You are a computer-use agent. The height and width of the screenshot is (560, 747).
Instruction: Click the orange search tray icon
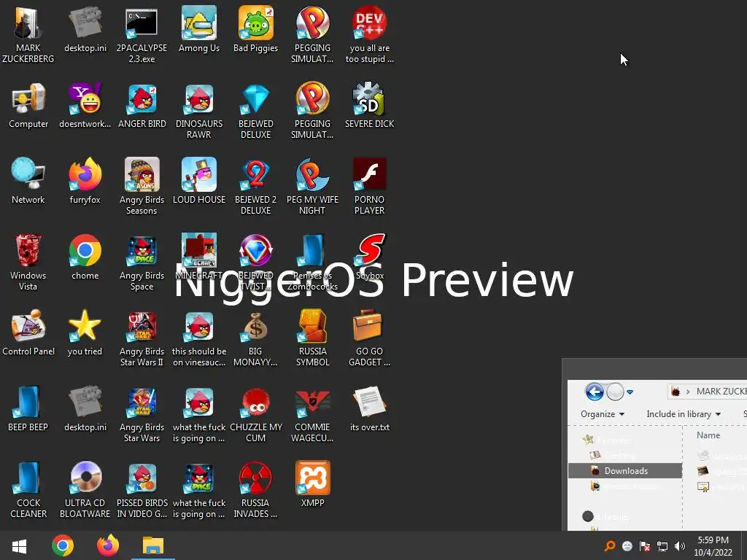(609, 546)
